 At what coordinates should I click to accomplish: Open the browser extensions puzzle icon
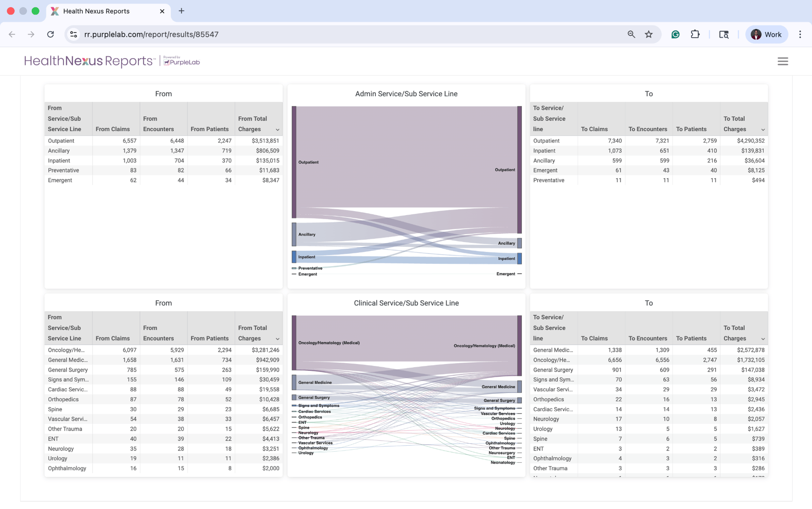coord(695,35)
